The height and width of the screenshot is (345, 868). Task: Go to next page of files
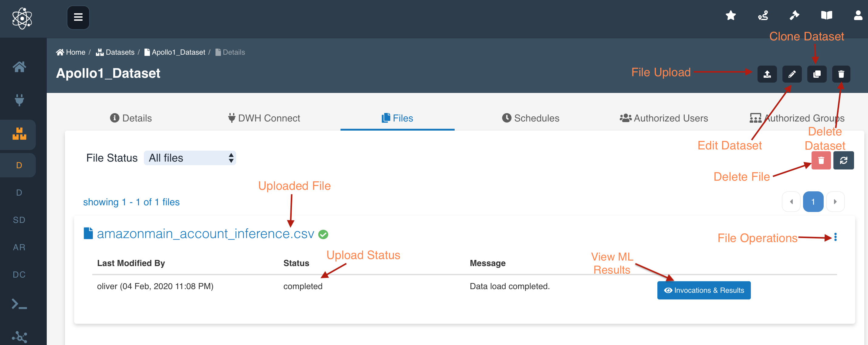[835, 202]
